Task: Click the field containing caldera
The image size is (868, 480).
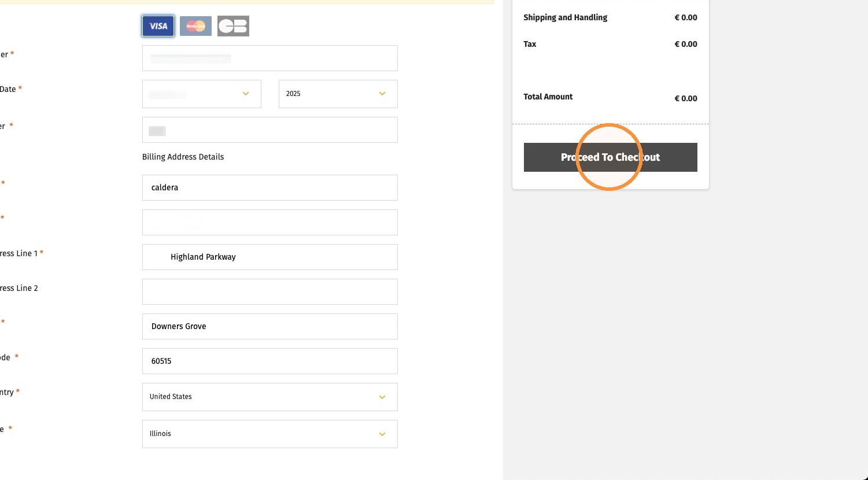Action: click(x=270, y=188)
